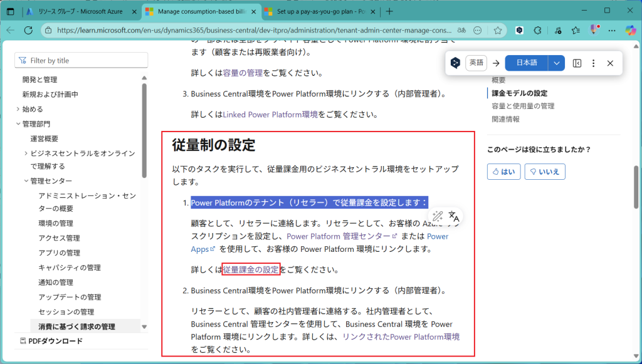Click sidebar scrollbar up arrow
Image resolution: width=642 pixels, height=364 pixels.
click(144, 78)
